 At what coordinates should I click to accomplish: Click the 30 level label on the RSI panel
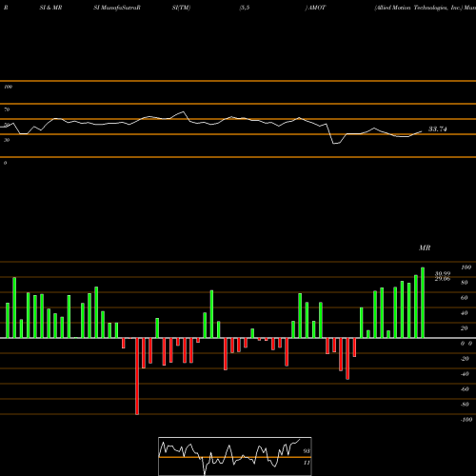click(7, 140)
